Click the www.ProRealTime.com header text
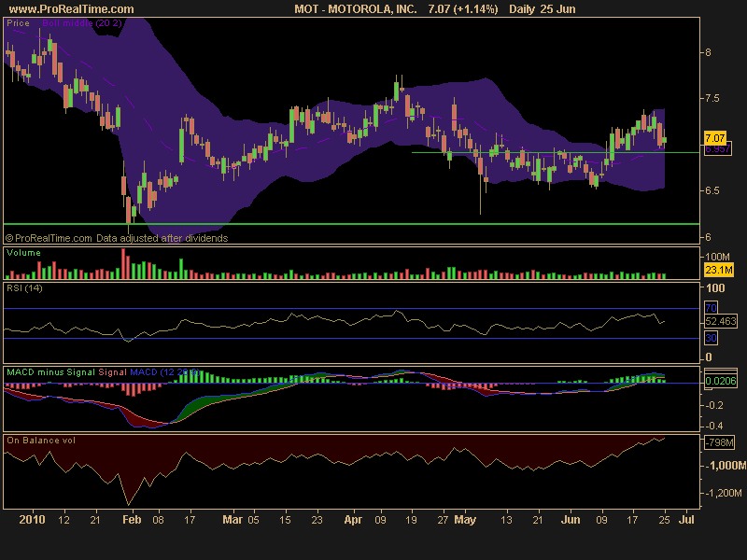This screenshot has height=560, width=747. (72, 9)
